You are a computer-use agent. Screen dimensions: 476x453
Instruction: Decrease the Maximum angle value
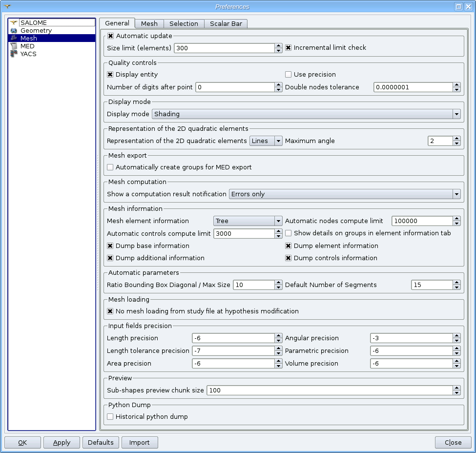(x=456, y=144)
